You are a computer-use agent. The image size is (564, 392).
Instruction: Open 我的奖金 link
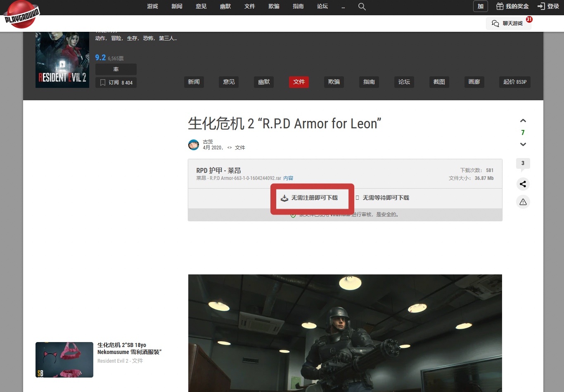coord(517,6)
